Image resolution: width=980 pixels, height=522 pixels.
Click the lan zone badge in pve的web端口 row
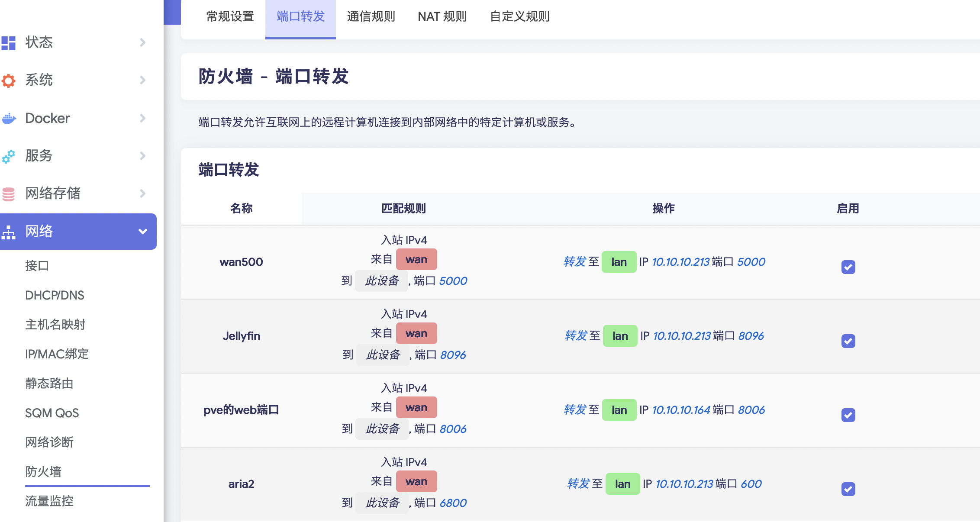(x=619, y=410)
